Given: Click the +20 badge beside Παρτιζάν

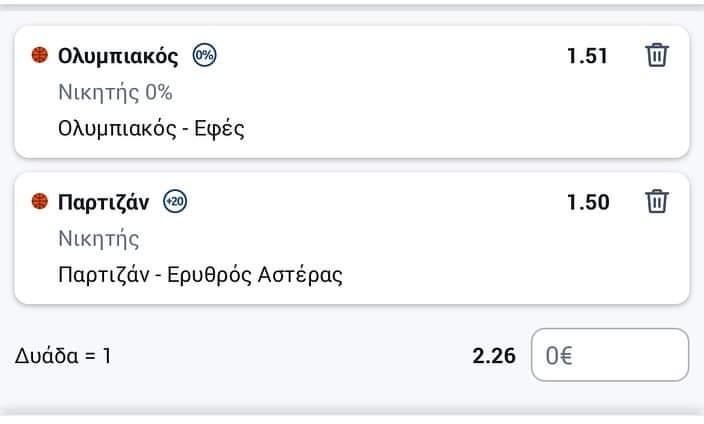Looking at the screenshot, I should (175, 201).
